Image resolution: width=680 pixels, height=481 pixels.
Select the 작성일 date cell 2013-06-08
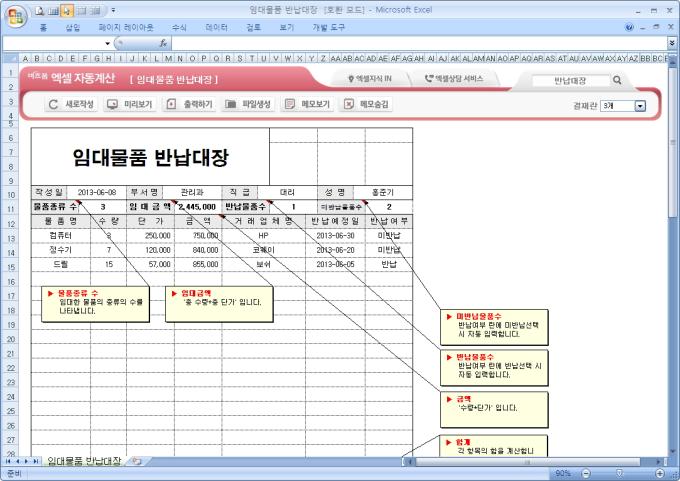[x=97, y=192]
